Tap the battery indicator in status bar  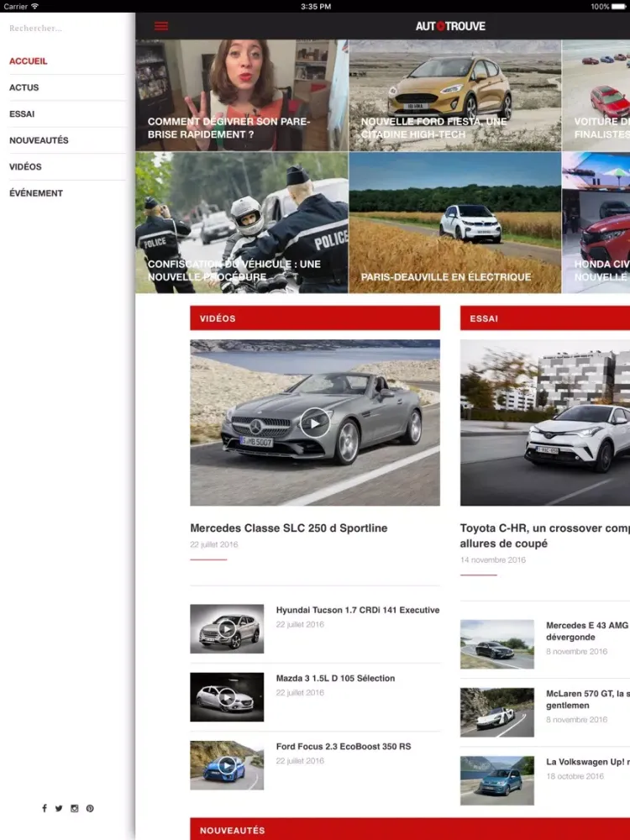click(621, 7)
